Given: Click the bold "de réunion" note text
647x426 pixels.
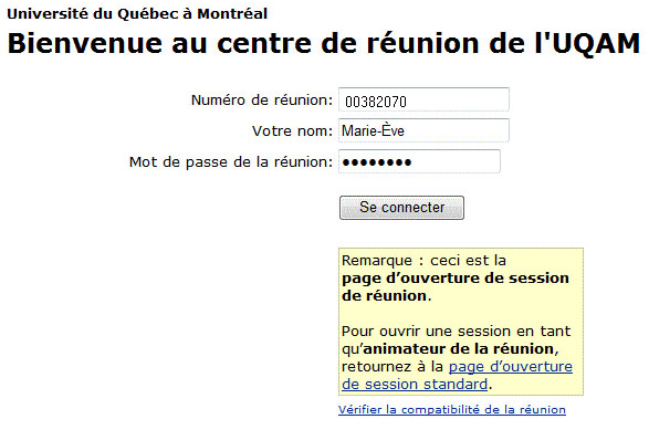Looking at the screenshot, I should coord(385,296).
